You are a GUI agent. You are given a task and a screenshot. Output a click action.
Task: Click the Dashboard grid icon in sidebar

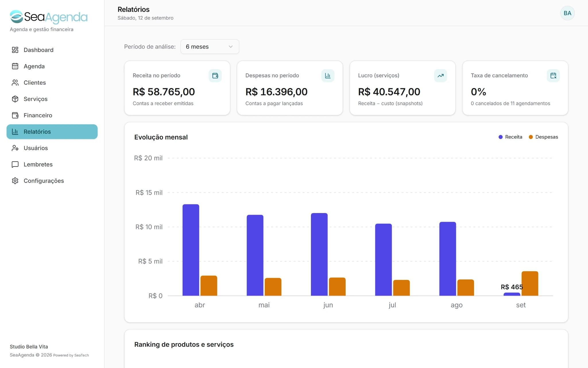(x=15, y=50)
